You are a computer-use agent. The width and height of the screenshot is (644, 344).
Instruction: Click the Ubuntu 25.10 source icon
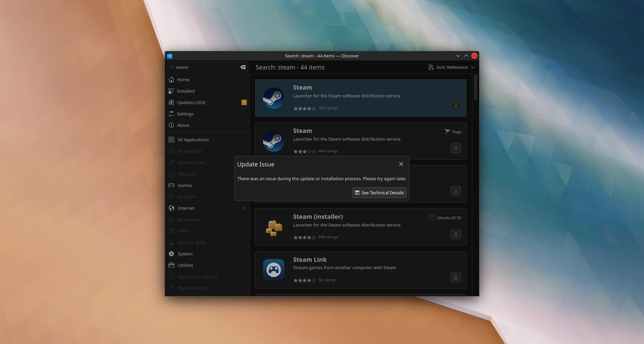click(432, 217)
